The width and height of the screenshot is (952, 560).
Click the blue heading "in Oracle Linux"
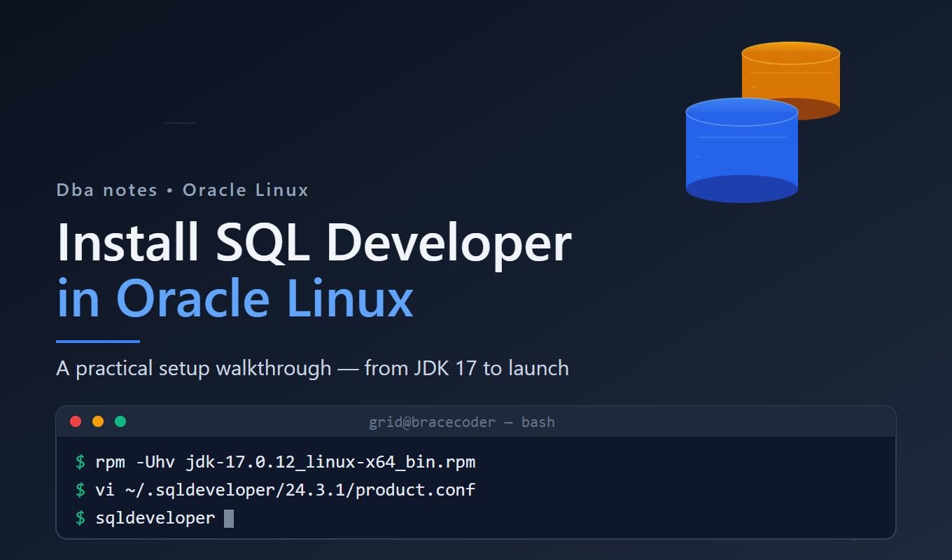pyautogui.click(x=234, y=299)
